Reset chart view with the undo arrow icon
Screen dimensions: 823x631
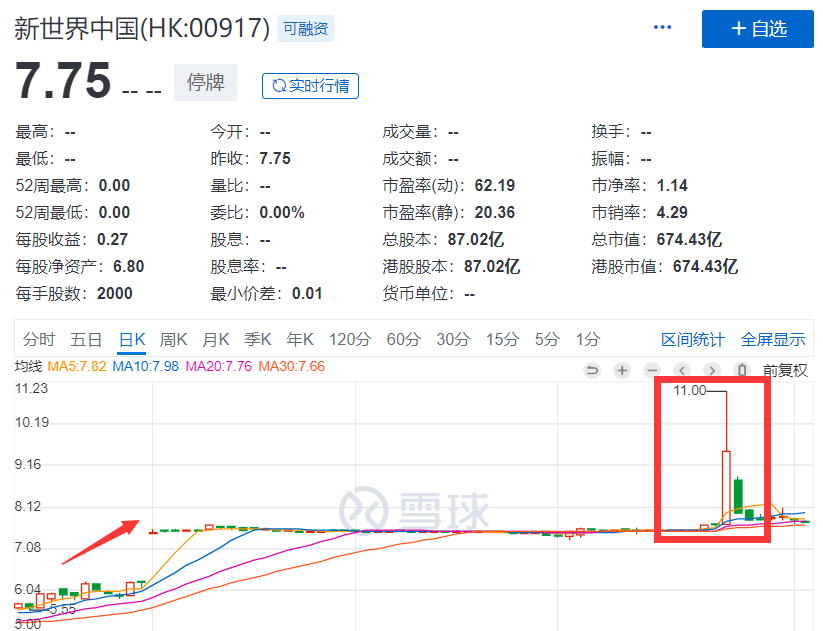tap(592, 371)
